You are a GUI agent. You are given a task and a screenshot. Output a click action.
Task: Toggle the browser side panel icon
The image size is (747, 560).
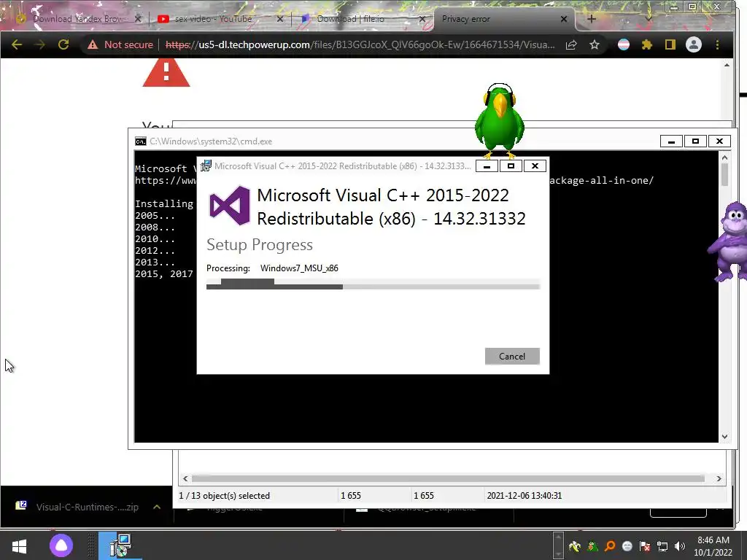[670, 44]
